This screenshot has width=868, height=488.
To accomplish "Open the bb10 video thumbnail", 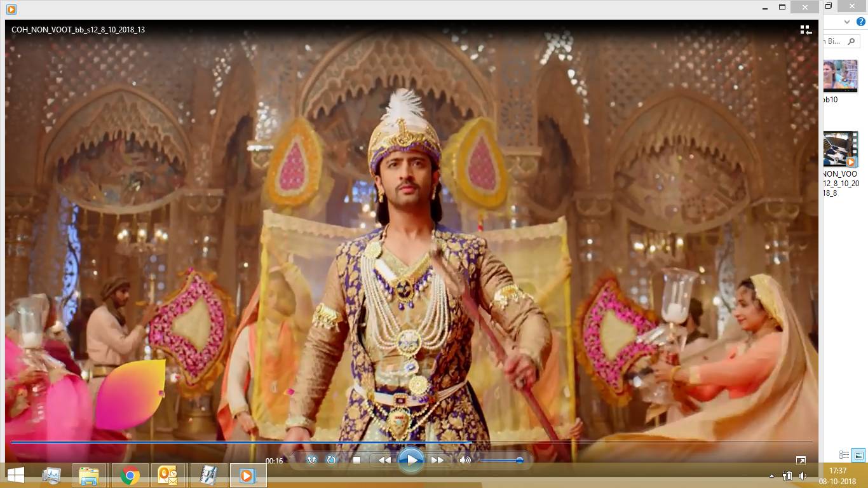I will 840,76.
